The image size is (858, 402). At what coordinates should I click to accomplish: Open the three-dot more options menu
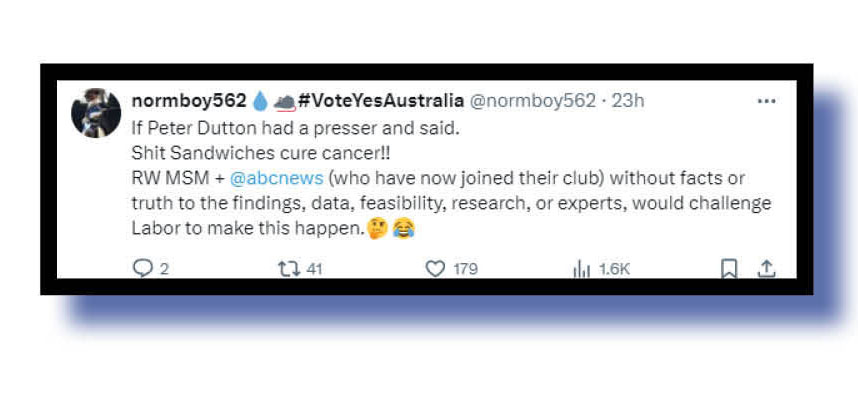click(766, 101)
